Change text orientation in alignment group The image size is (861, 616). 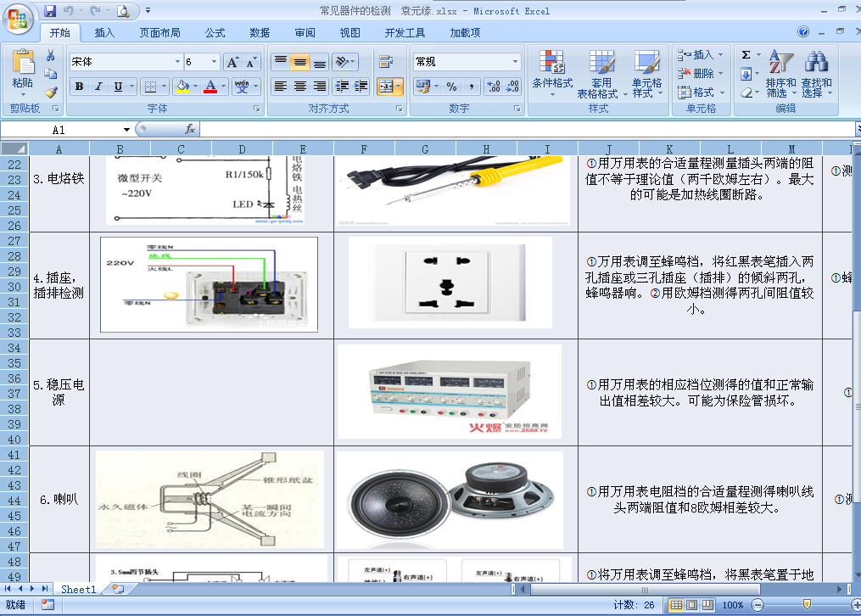point(343,62)
